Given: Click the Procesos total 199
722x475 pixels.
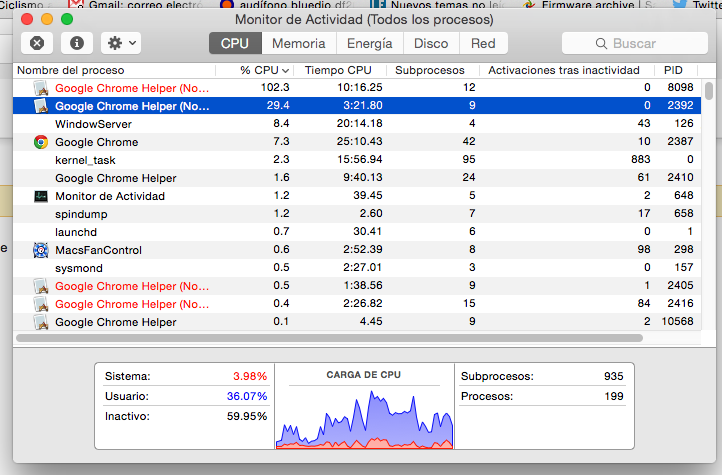Looking at the screenshot, I should [614, 396].
